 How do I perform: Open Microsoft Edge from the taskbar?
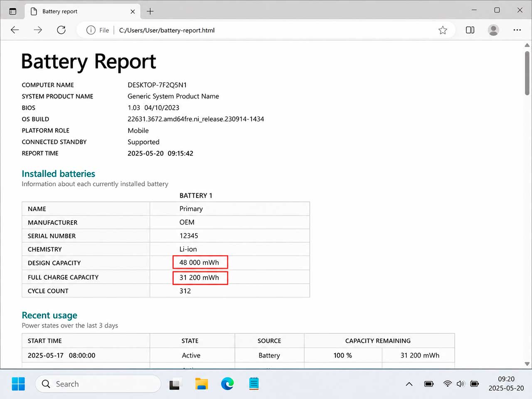227,384
